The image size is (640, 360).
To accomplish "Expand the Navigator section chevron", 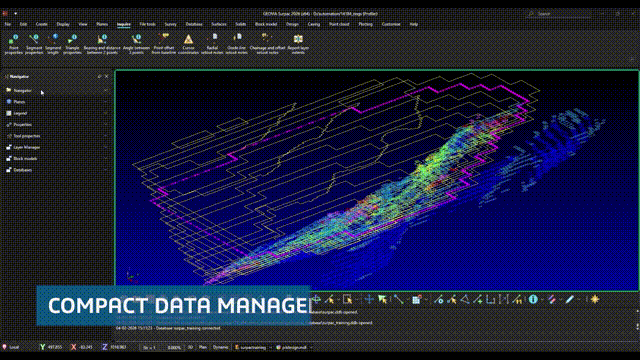I will (105, 91).
